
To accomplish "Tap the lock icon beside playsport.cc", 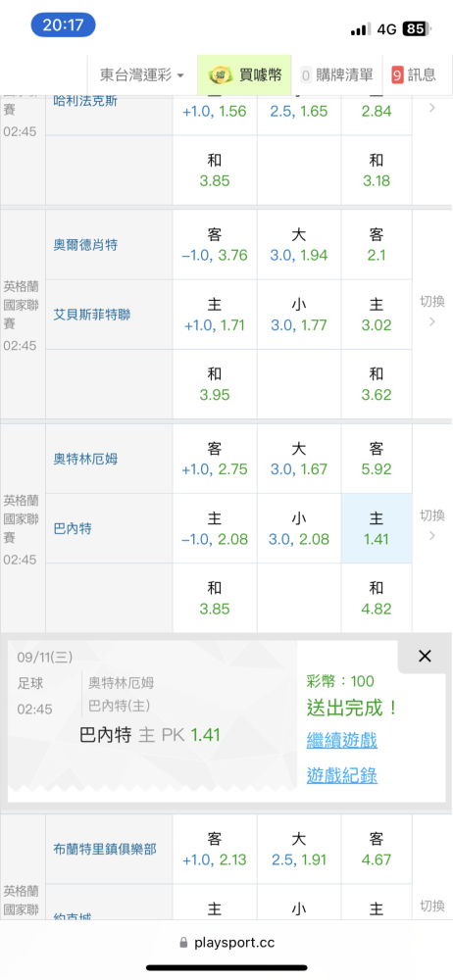I will tap(183, 943).
